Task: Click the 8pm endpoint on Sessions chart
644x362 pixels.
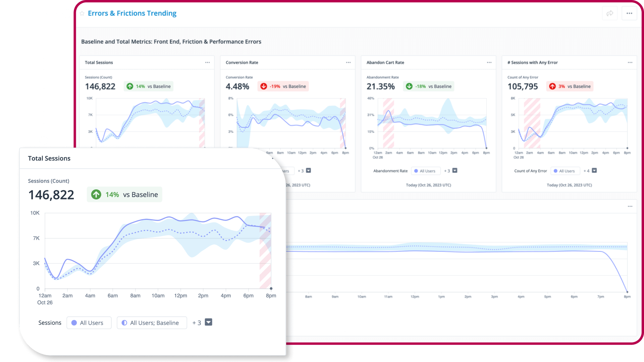Action: [x=271, y=289]
